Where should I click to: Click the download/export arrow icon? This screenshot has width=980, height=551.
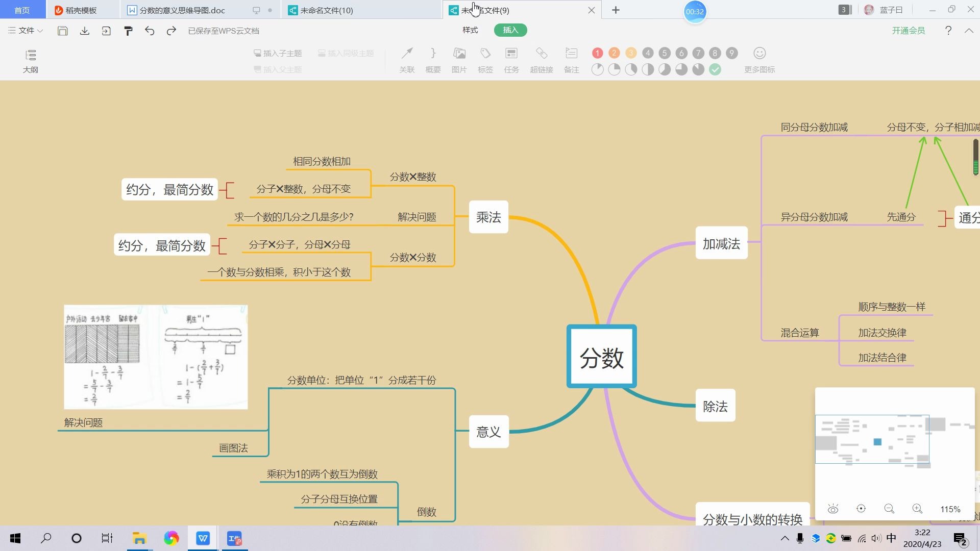(x=85, y=31)
